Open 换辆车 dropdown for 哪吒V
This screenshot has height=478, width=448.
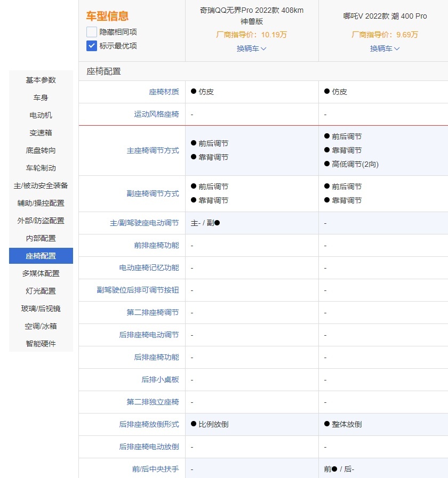[385, 48]
